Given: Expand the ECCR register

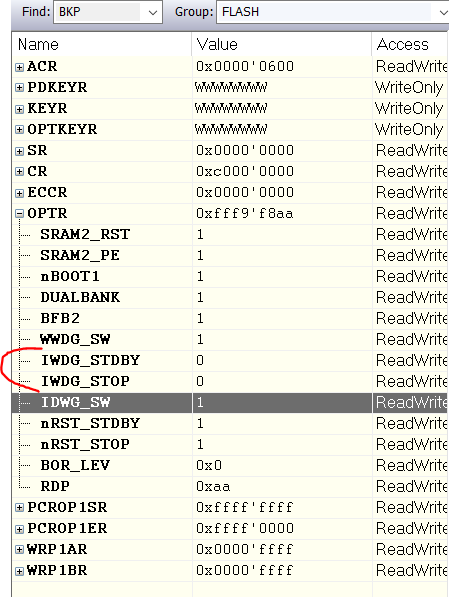Looking at the screenshot, I should (19, 193).
